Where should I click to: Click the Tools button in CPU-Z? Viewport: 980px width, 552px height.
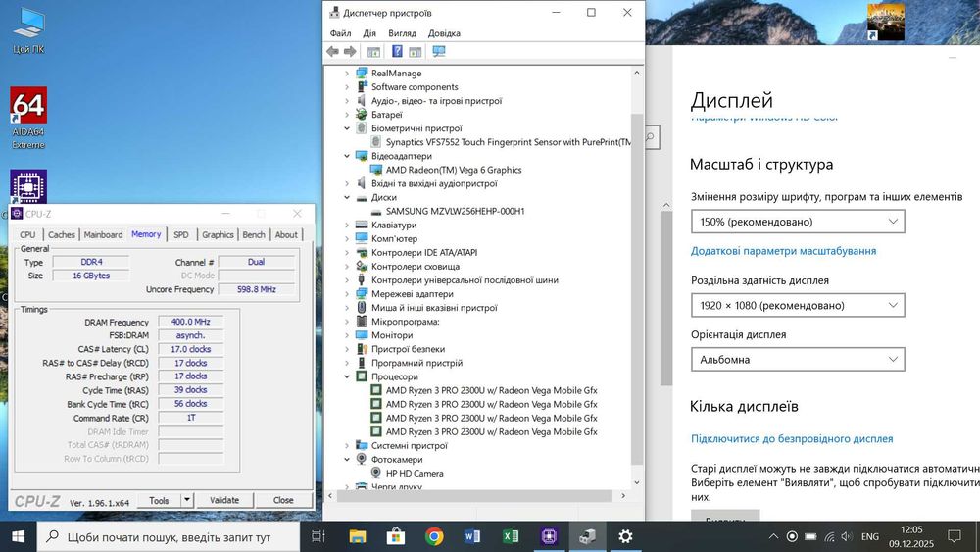[x=159, y=500]
